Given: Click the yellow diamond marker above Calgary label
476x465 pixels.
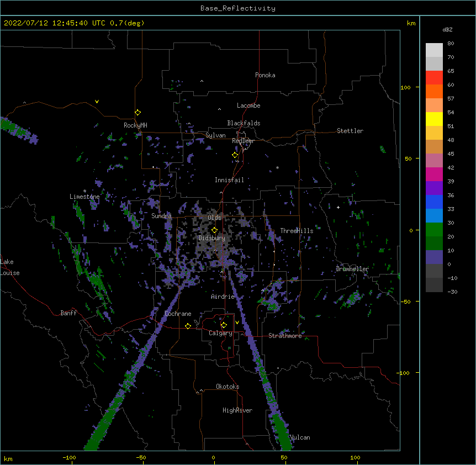Looking at the screenshot, I should (224, 325).
